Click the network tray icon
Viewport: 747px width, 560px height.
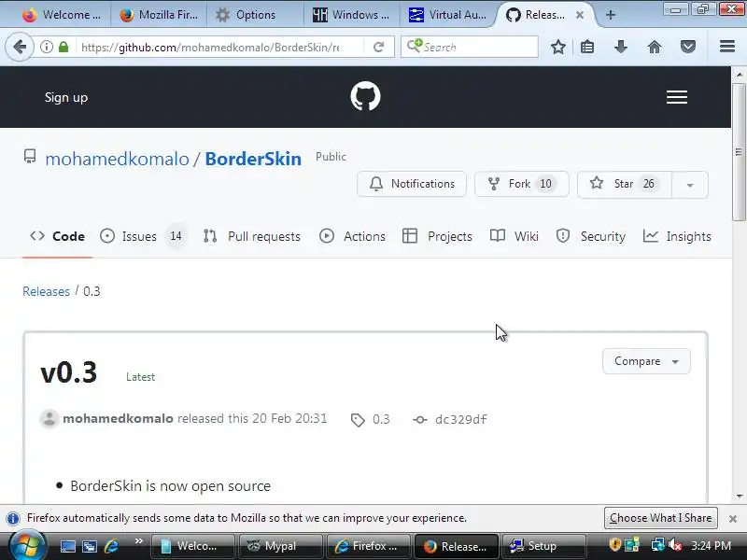tap(657, 545)
